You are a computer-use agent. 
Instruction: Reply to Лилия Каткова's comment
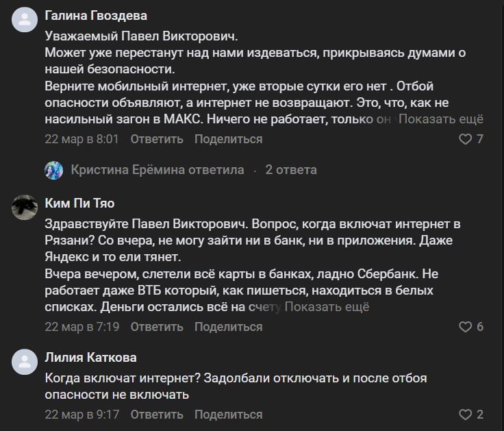click(x=156, y=415)
